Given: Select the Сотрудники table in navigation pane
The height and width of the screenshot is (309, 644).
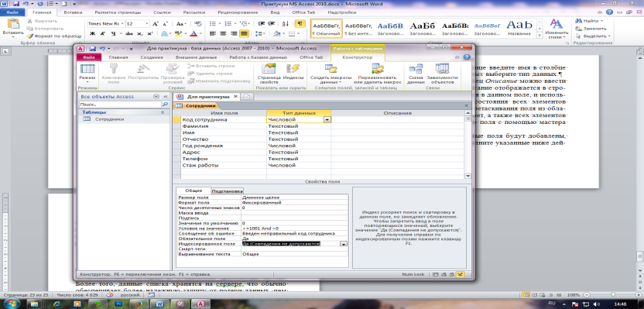Looking at the screenshot, I should (110, 119).
